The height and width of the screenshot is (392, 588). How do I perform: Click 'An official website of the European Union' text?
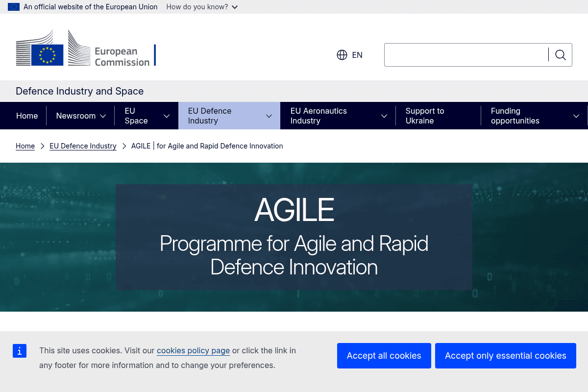point(91,7)
